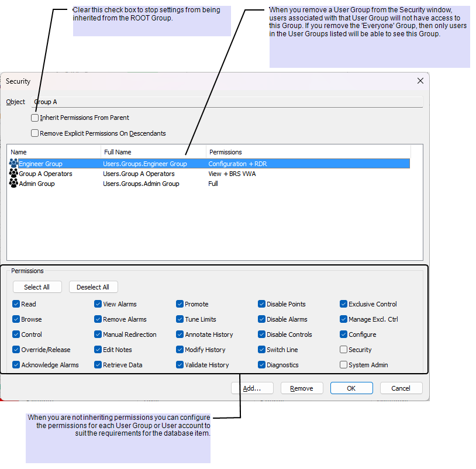Uncheck the Acknowledge Alarms permission
Image resolution: width=476 pixels, height=469 pixels.
click(x=16, y=365)
